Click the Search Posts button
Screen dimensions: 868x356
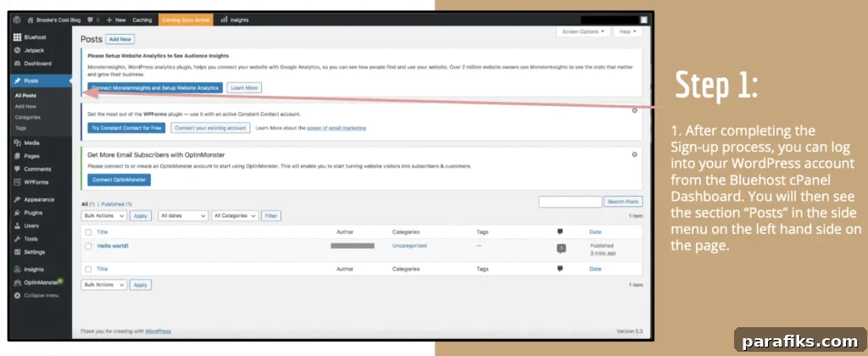(623, 202)
